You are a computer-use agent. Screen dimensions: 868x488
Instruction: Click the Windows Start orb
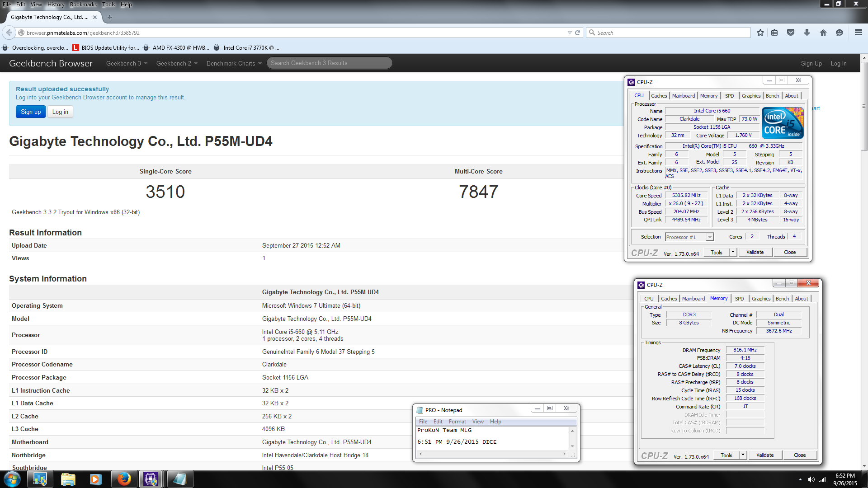(x=12, y=479)
